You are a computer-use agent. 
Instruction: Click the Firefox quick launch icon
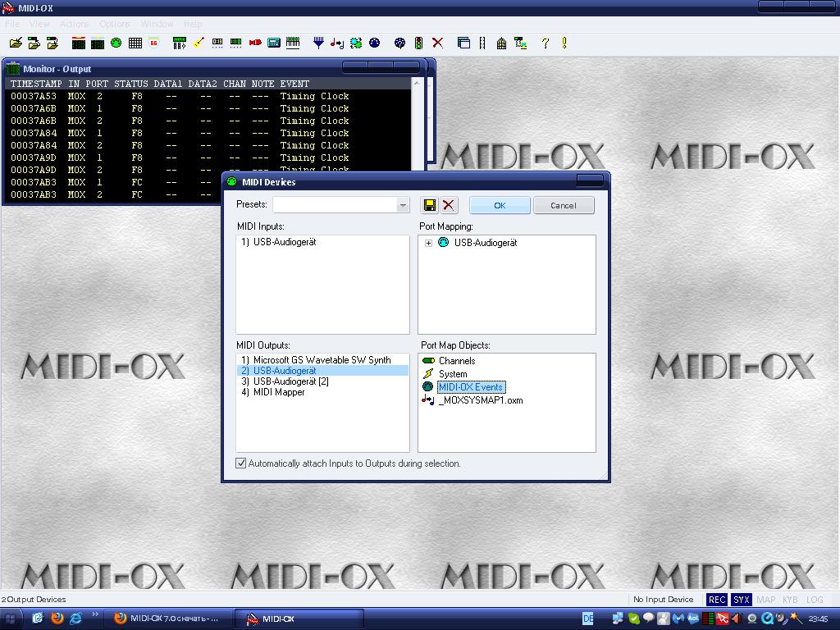coord(57,619)
